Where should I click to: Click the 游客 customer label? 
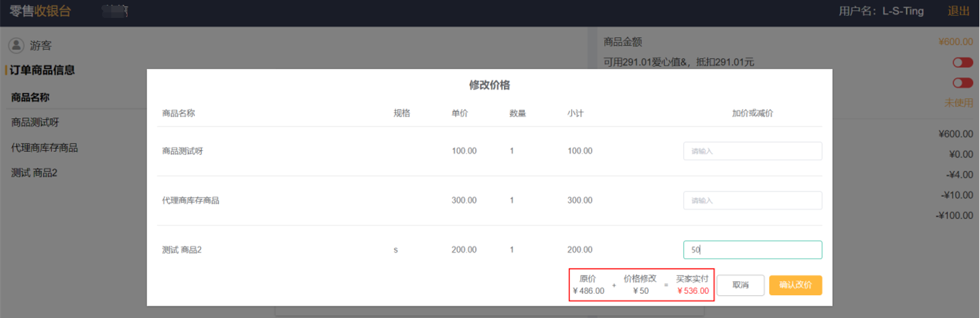pos(41,46)
